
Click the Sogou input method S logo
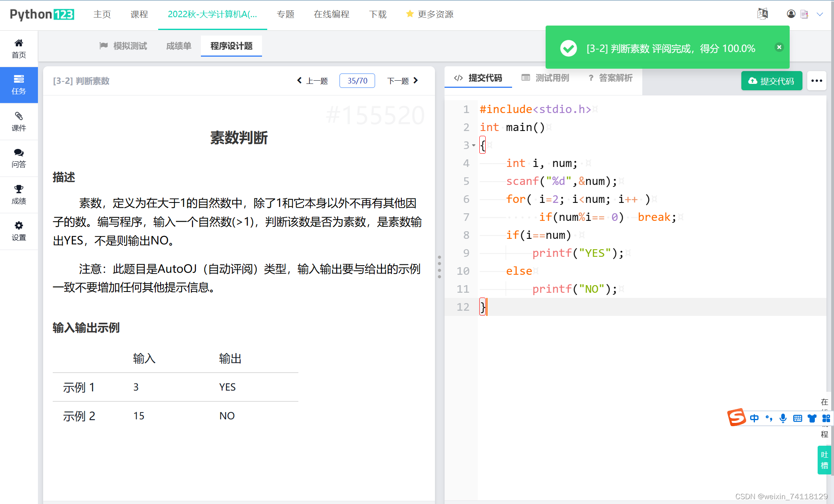[737, 418]
